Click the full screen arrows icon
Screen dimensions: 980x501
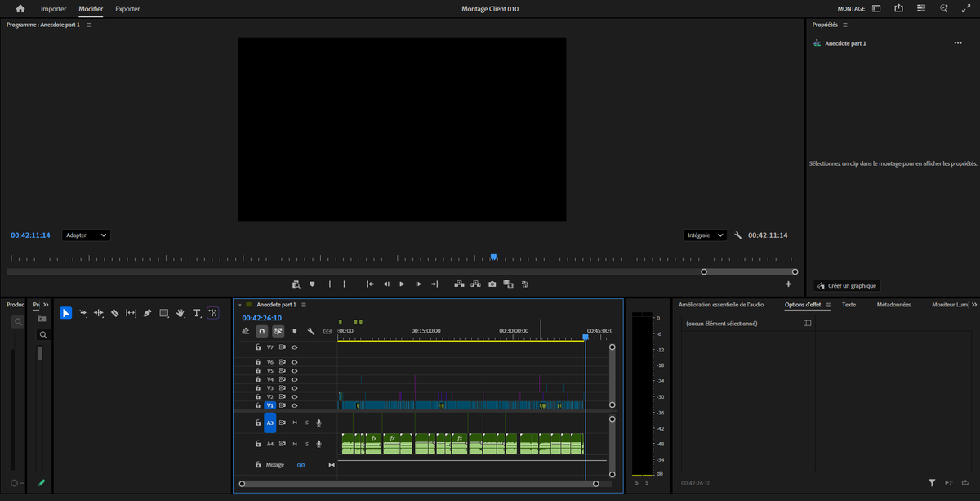pos(966,9)
